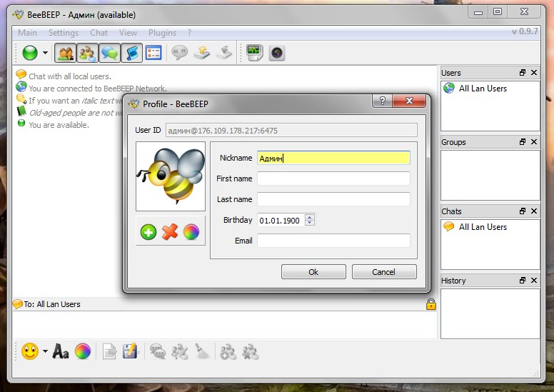Undock the Users panel
Screen dimensions: 554x392
pyautogui.click(x=523, y=72)
